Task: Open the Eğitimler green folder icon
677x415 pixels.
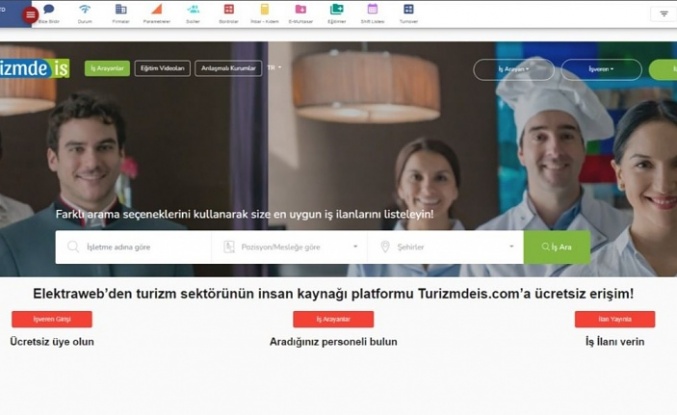Action: tap(336, 9)
